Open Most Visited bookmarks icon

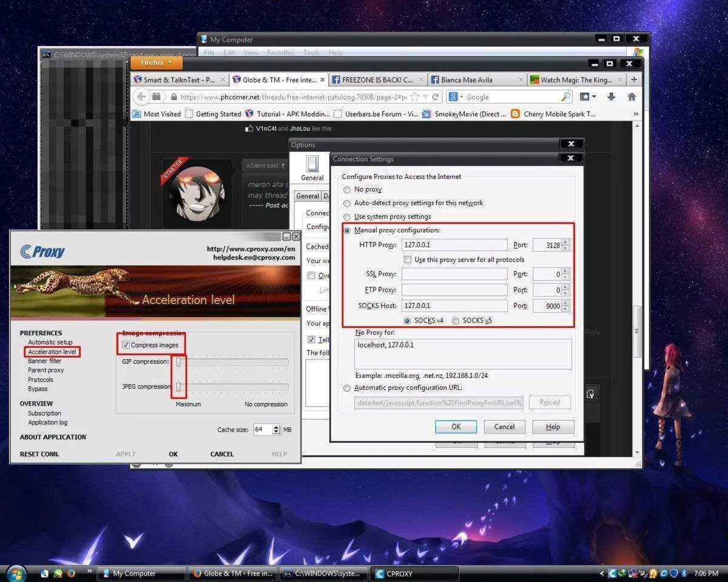tap(137, 114)
